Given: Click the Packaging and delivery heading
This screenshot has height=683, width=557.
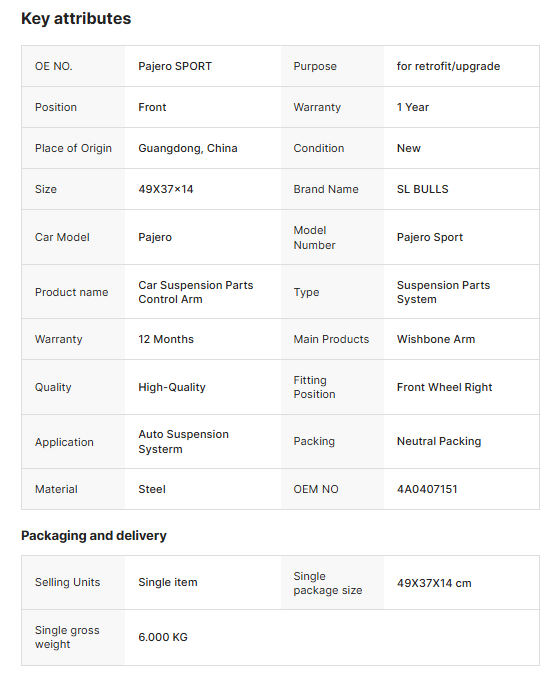Looking at the screenshot, I should click(x=94, y=535).
